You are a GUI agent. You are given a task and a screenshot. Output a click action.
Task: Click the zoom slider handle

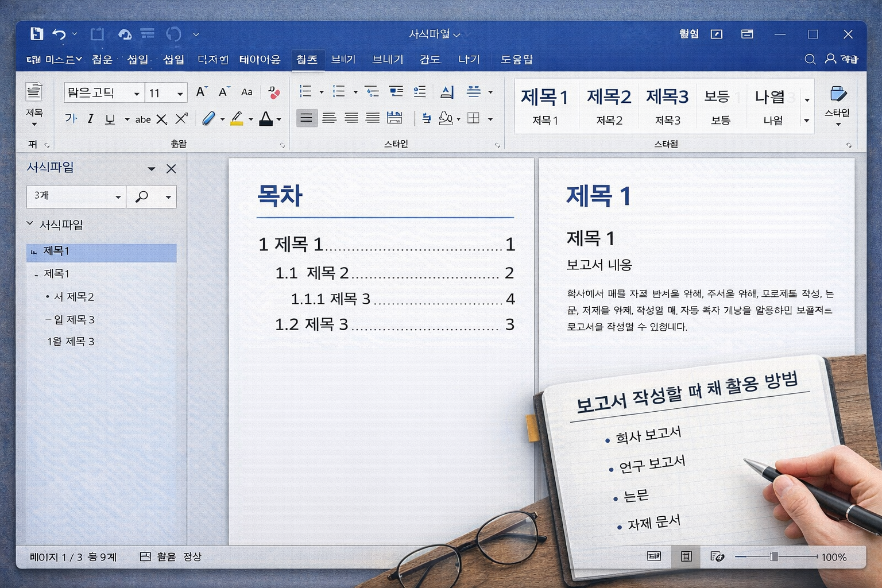pyautogui.click(x=774, y=556)
